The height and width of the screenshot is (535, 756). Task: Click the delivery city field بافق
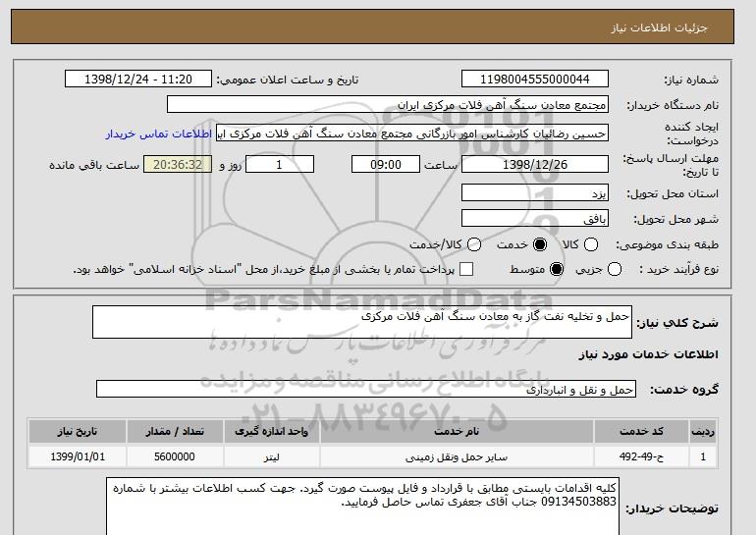click(x=535, y=218)
